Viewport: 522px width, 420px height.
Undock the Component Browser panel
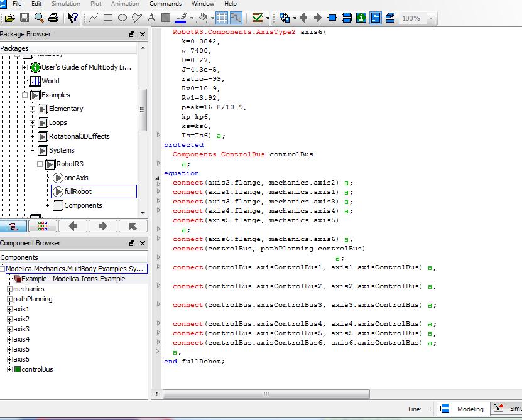(132, 244)
